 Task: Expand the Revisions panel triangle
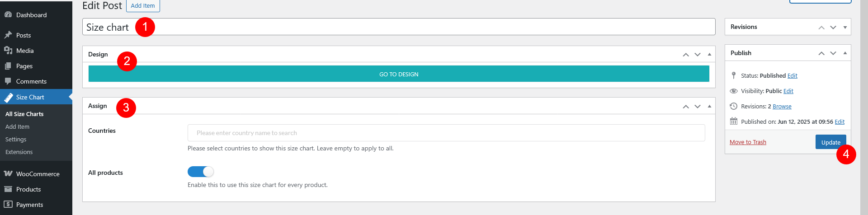click(x=845, y=27)
